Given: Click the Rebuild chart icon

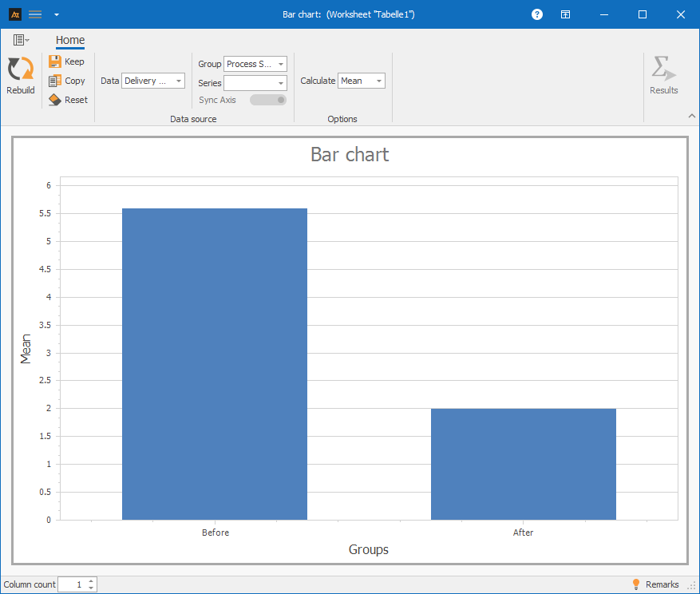Looking at the screenshot, I should 20,69.
